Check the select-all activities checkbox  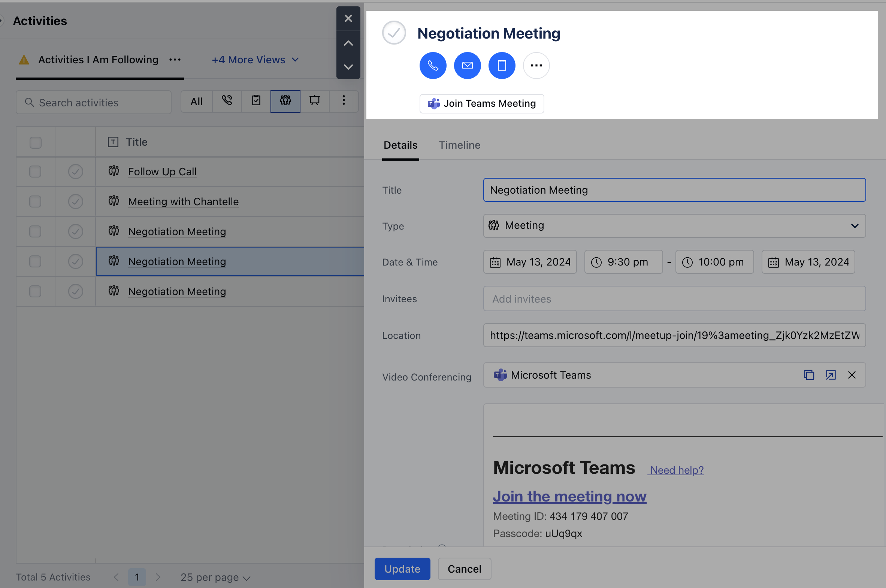tap(35, 142)
